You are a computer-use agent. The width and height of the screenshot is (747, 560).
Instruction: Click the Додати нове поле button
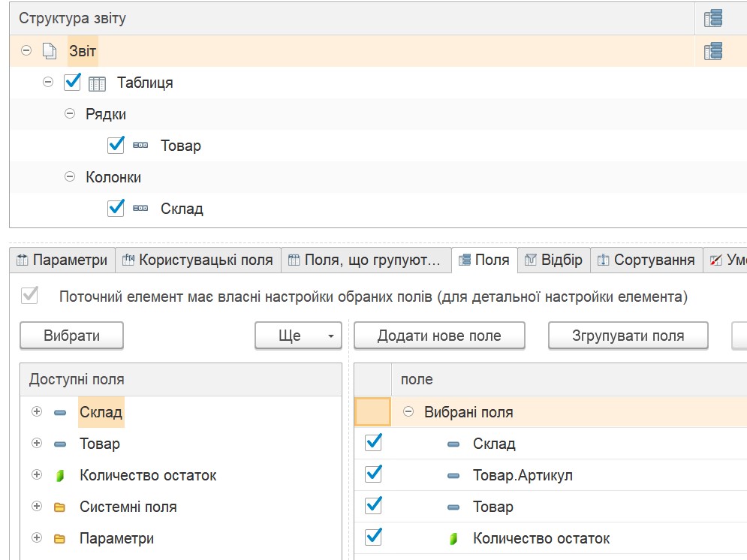click(x=439, y=336)
